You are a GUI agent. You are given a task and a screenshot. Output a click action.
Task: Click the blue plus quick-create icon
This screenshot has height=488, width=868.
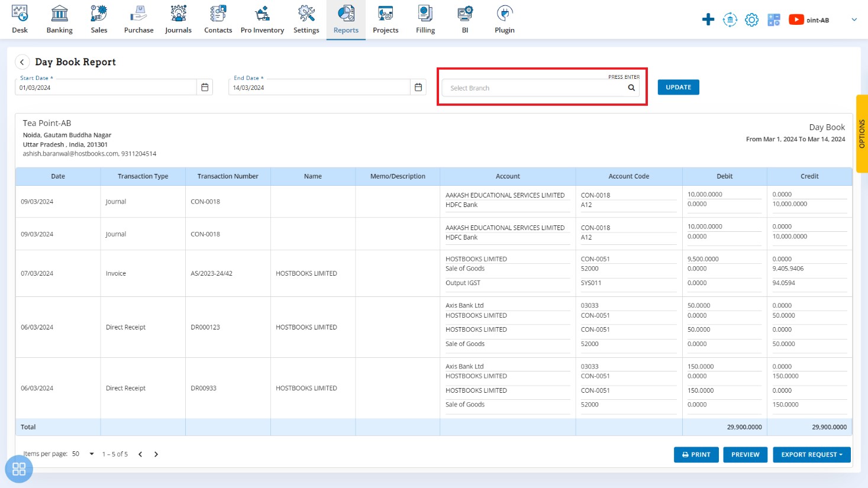click(708, 20)
